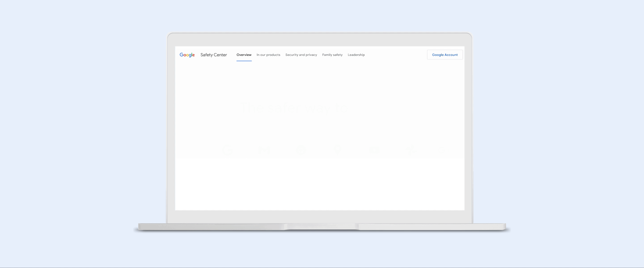Click the Google logo in header

pos(187,55)
